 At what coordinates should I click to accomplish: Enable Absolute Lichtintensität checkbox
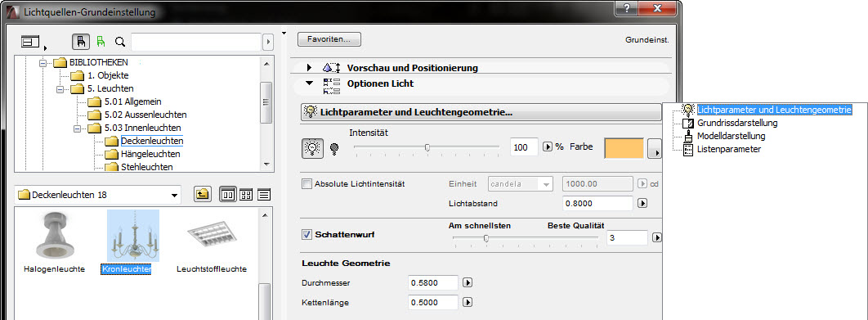(x=306, y=183)
